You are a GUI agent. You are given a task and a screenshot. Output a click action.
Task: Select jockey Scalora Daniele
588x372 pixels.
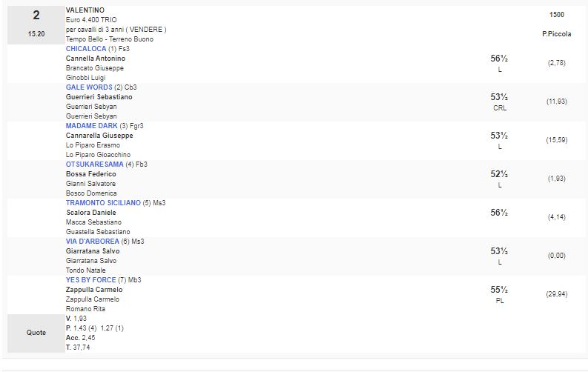[x=91, y=213]
